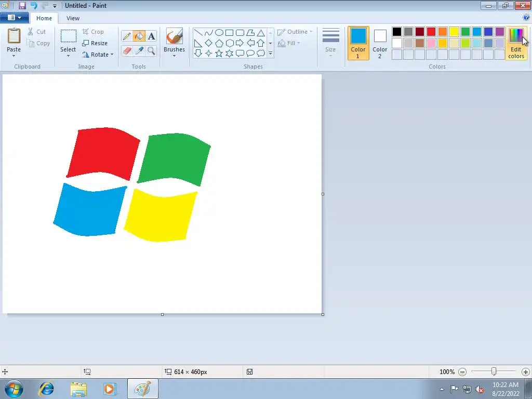Activate Color 1 selector
This screenshot has width=532, height=399.
click(x=358, y=43)
